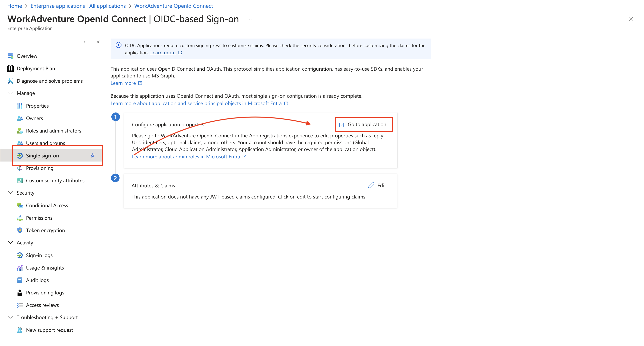Click the Overview navigation icon

point(11,55)
